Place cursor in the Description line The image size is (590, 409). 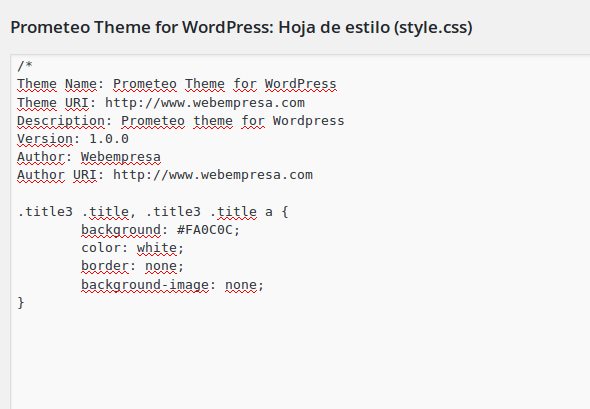coord(181,121)
